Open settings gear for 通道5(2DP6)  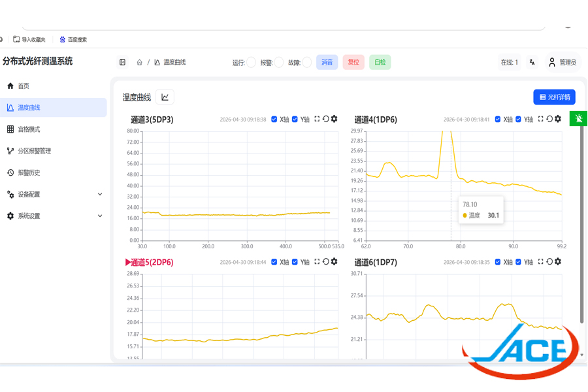click(x=334, y=261)
